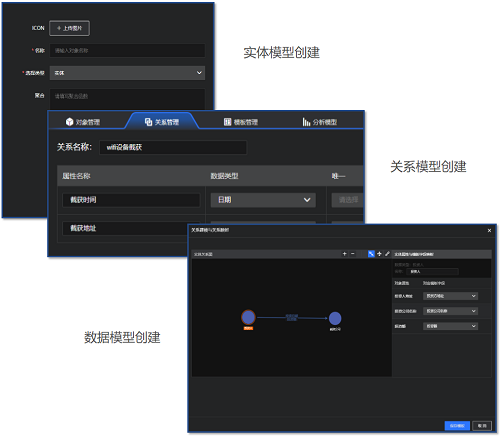Click the bar chart icon on 分析模型 tab
The width and height of the screenshot is (500, 436).
point(306,122)
